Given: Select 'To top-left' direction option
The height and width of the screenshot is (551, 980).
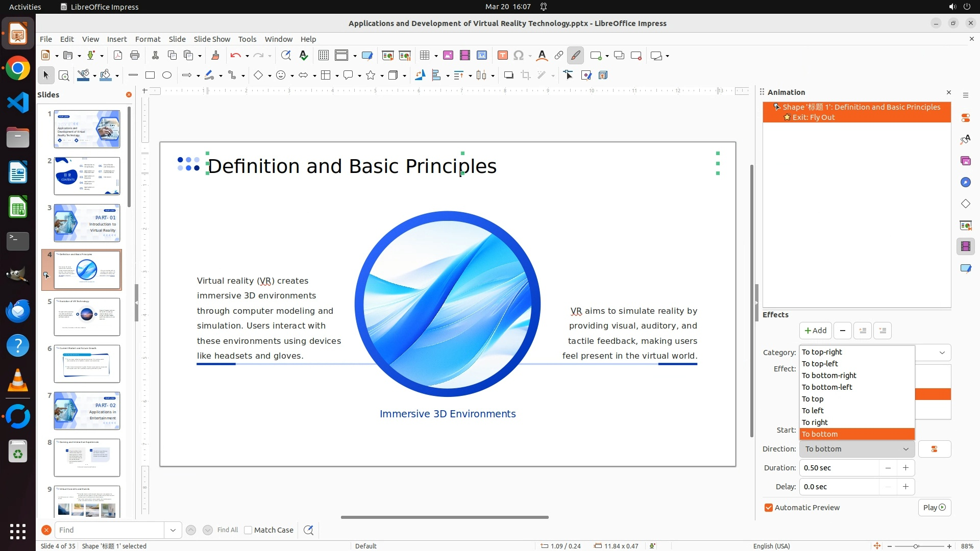Looking at the screenshot, I should tap(820, 364).
